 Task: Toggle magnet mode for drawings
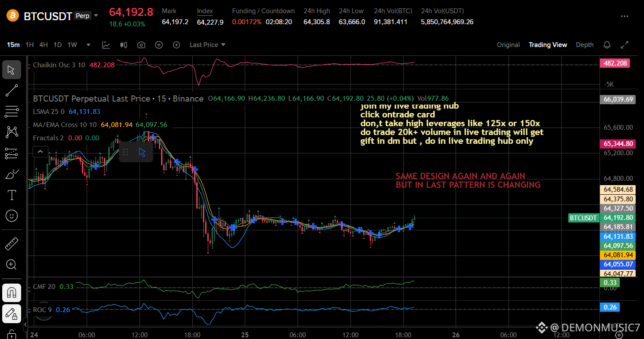click(x=11, y=293)
